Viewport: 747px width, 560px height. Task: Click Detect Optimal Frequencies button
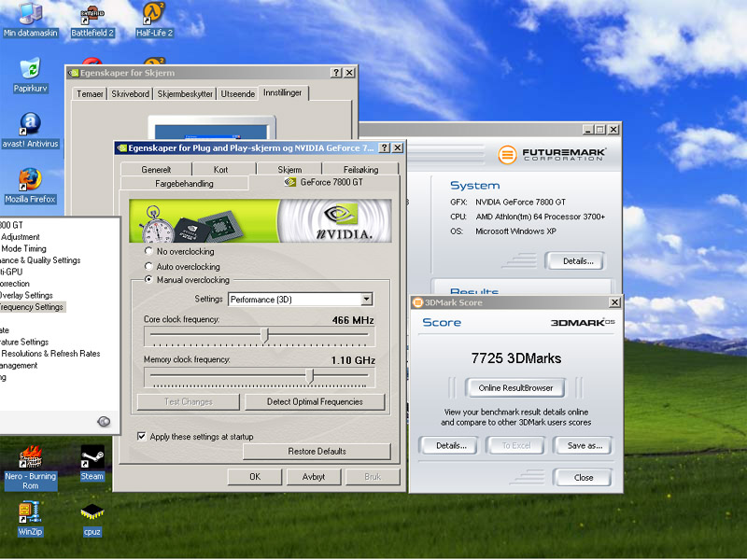coord(315,402)
